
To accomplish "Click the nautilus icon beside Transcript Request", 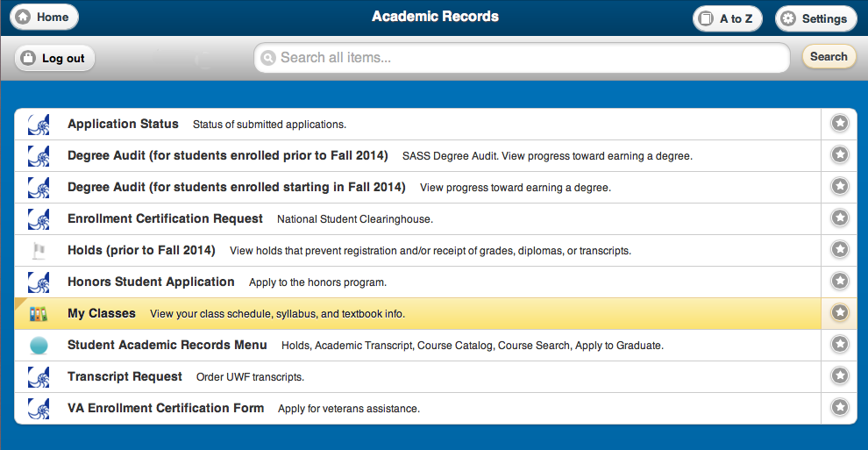I will click(x=39, y=377).
